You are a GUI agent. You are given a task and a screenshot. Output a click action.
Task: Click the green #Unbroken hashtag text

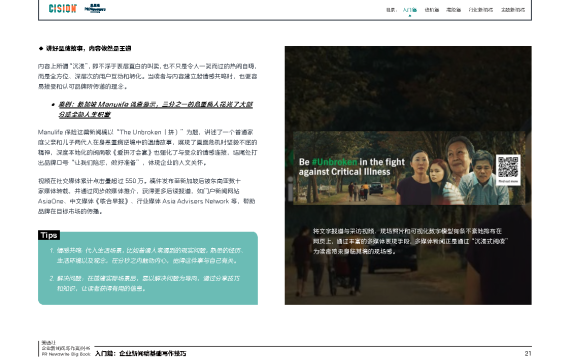(334, 162)
